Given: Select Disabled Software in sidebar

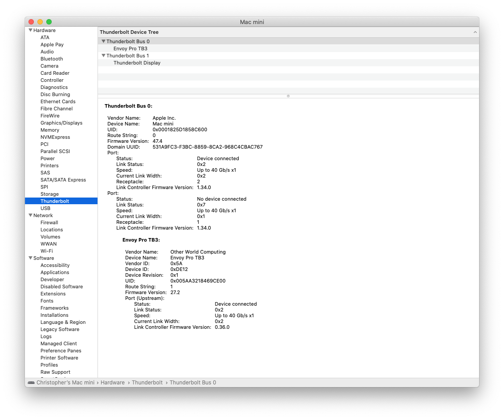Looking at the screenshot, I should click(62, 287).
